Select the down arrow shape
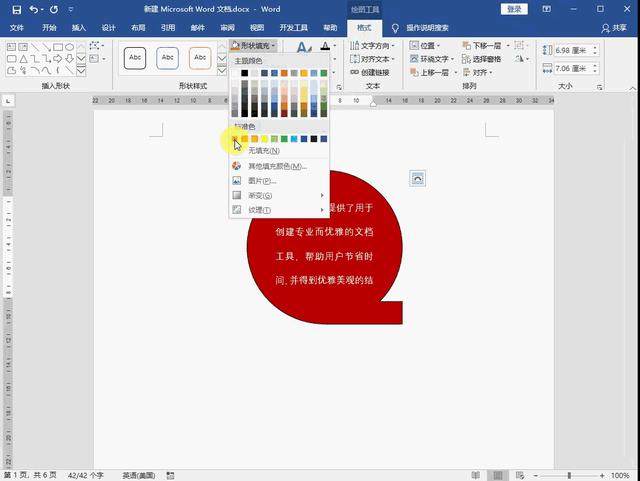 point(70,59)
